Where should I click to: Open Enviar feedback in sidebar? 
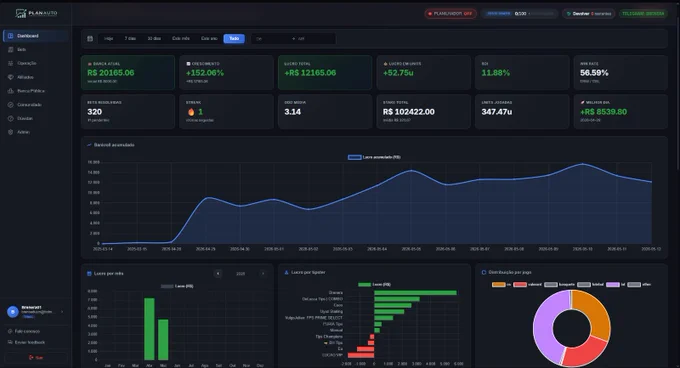click(36, 342)
